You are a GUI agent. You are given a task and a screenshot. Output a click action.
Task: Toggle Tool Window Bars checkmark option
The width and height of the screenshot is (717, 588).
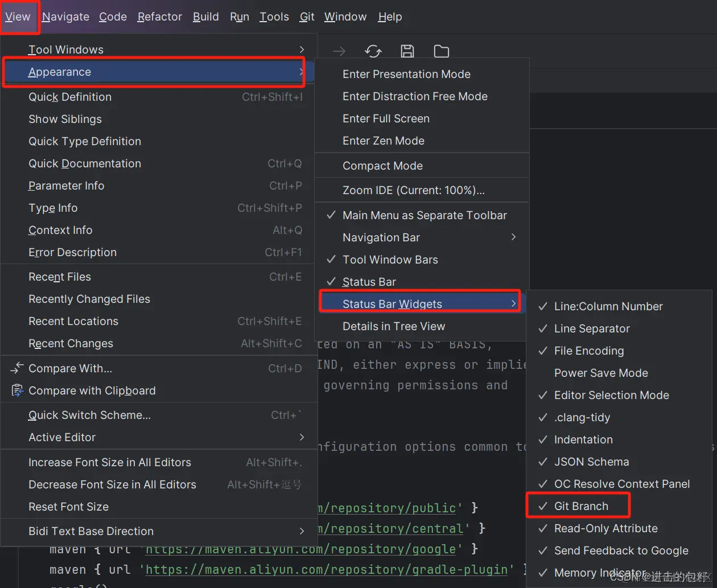pos(422,260)
